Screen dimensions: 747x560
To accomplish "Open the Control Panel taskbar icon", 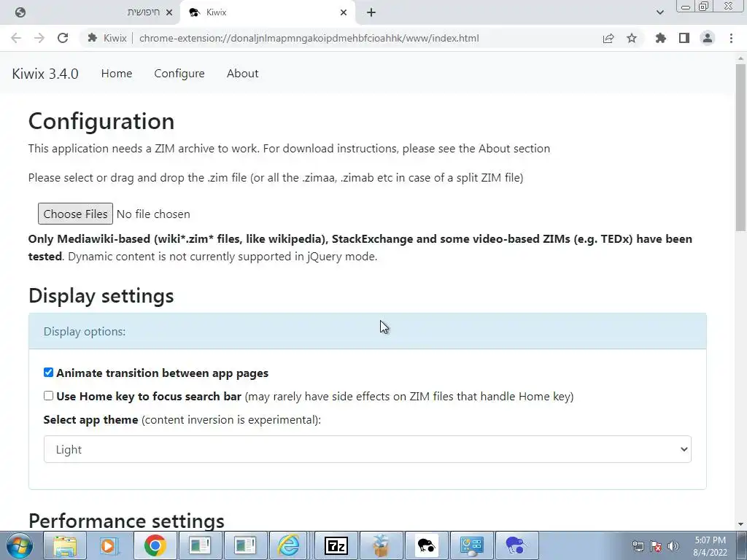I will coord(471,545).
